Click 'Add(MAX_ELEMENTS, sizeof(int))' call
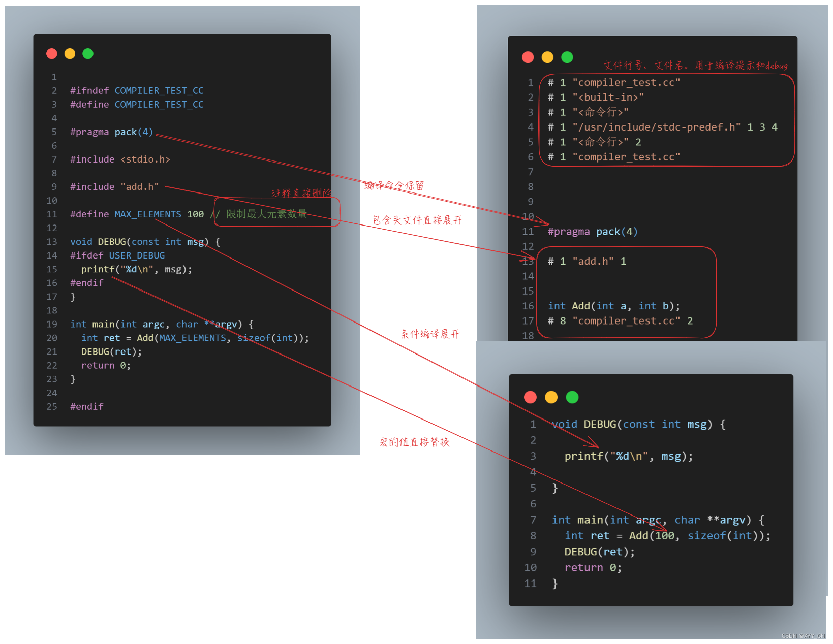The width and height of the screenshot is (833, 644). tap(221, 338)
